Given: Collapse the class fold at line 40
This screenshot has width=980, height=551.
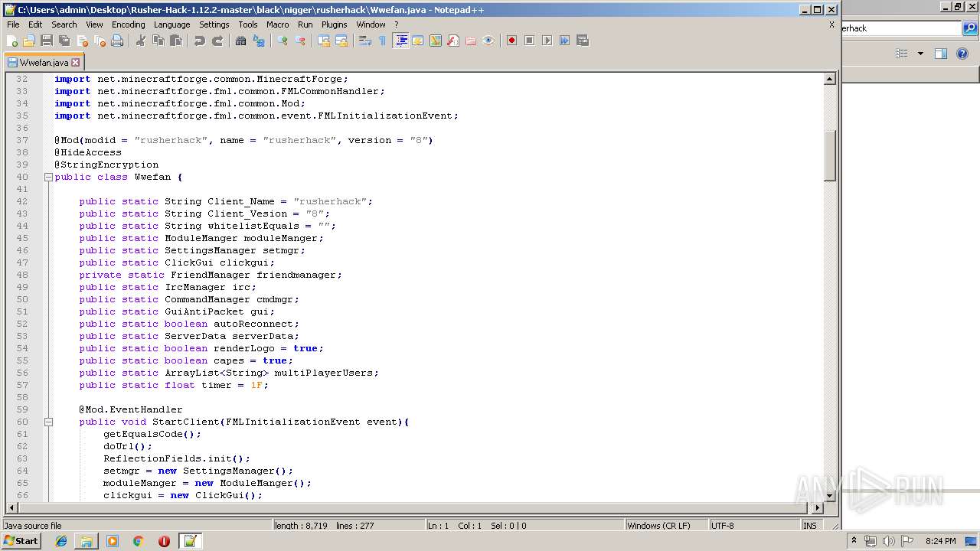Looking at the screenshot, I should [48, 177].
